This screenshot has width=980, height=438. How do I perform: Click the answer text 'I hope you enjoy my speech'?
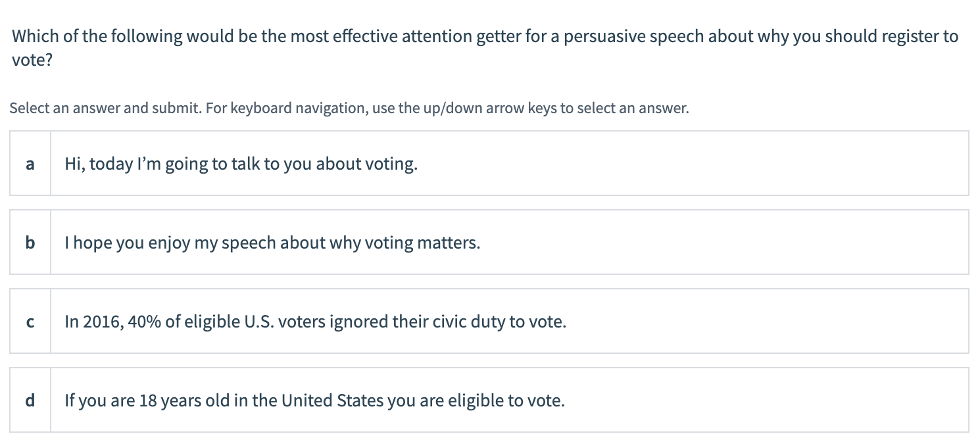coord(272,242)
